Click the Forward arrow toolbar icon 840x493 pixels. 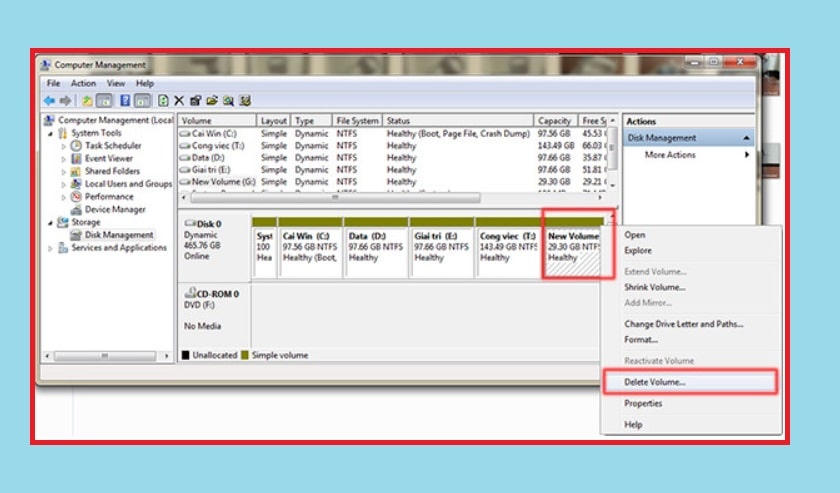(x=65, y=100)
